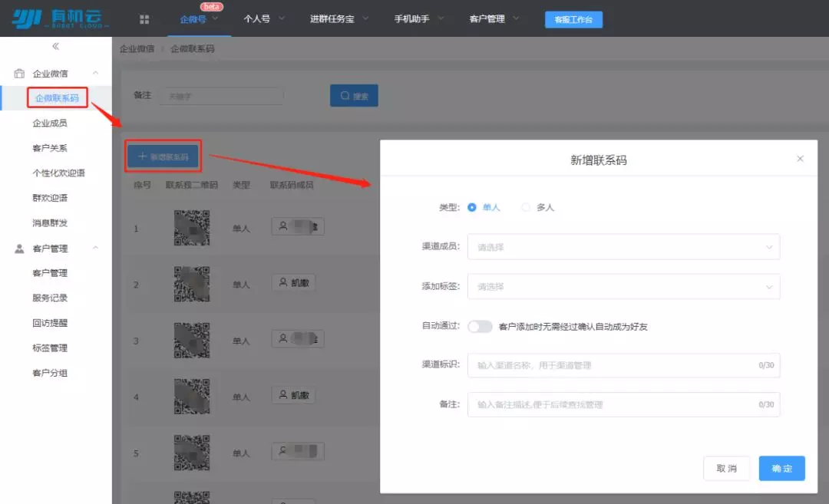
Task: Click the 渠道标识 input field
Action: point(614,366)
